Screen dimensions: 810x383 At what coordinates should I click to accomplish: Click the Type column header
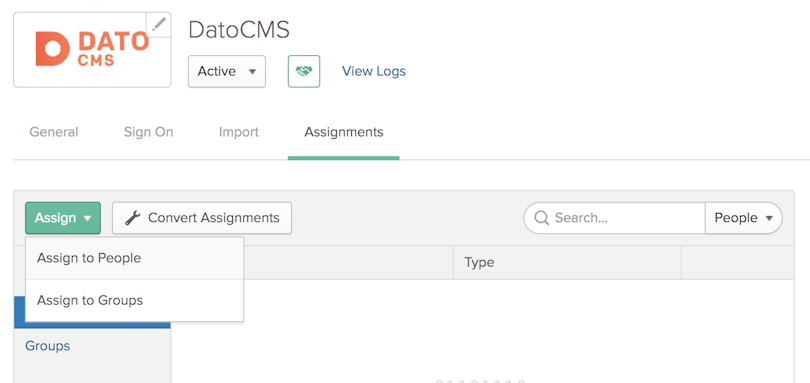pyautogui.click(x=479, y=263)
